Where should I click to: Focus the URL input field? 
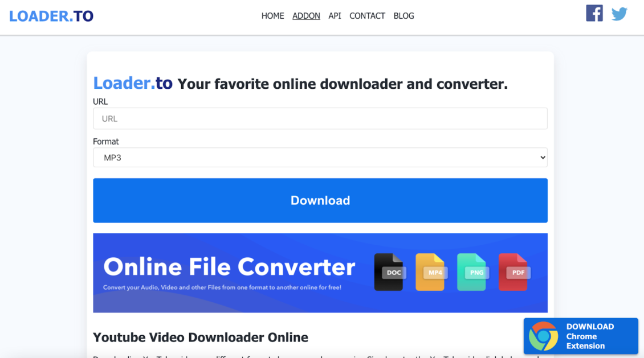(320, 118)
